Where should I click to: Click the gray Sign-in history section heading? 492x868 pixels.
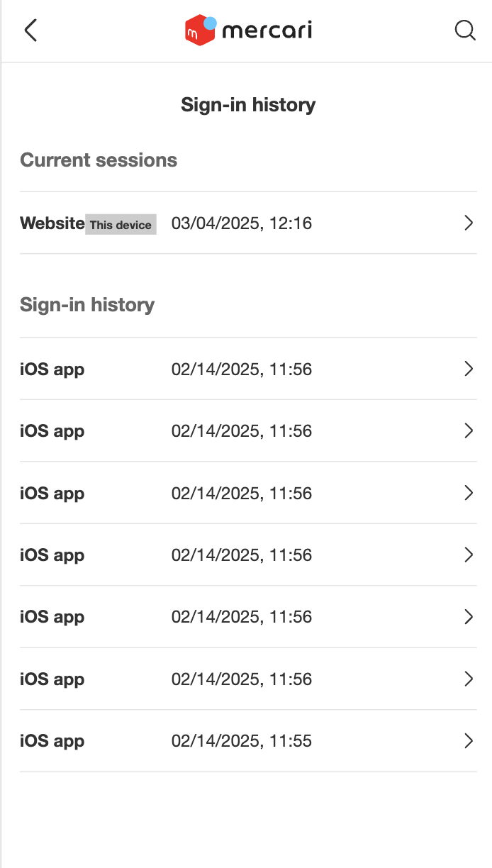pyautogui.click(x=87, y=305)
